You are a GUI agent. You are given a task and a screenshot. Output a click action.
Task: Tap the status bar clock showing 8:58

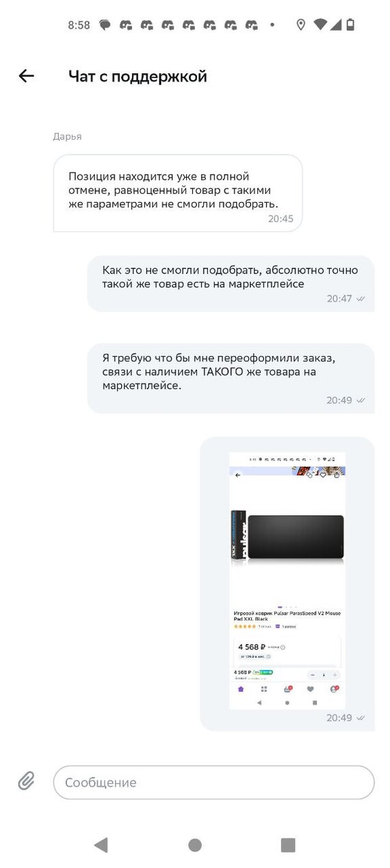[x=79, y=25]
